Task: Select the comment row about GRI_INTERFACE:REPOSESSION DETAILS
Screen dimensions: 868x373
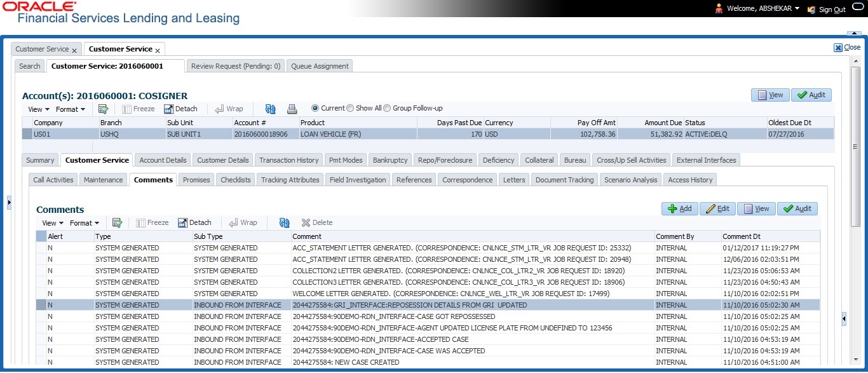Action: [428, 305]
